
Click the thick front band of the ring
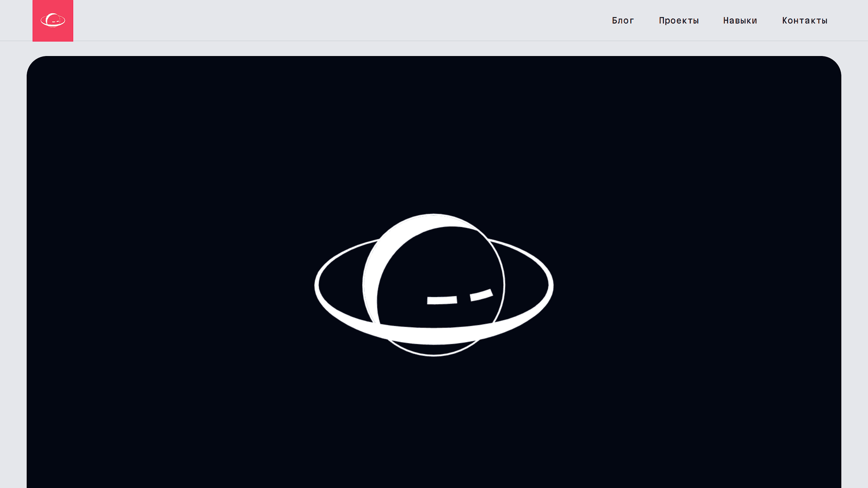(x=434, y=336)
